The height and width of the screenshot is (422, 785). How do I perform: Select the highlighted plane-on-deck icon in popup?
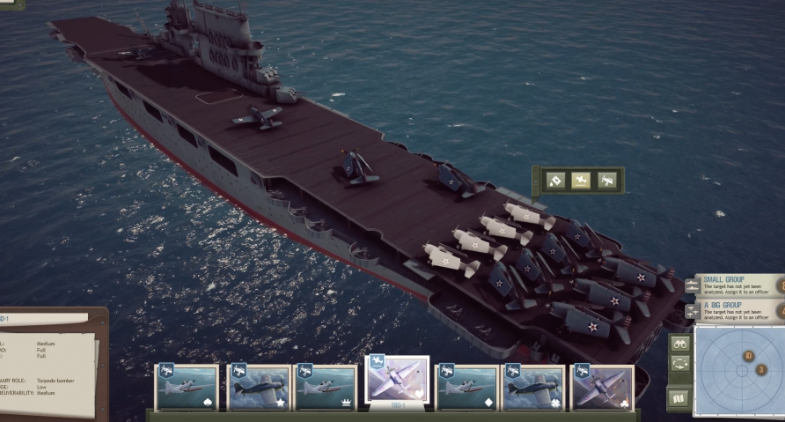tap(581, 180)
